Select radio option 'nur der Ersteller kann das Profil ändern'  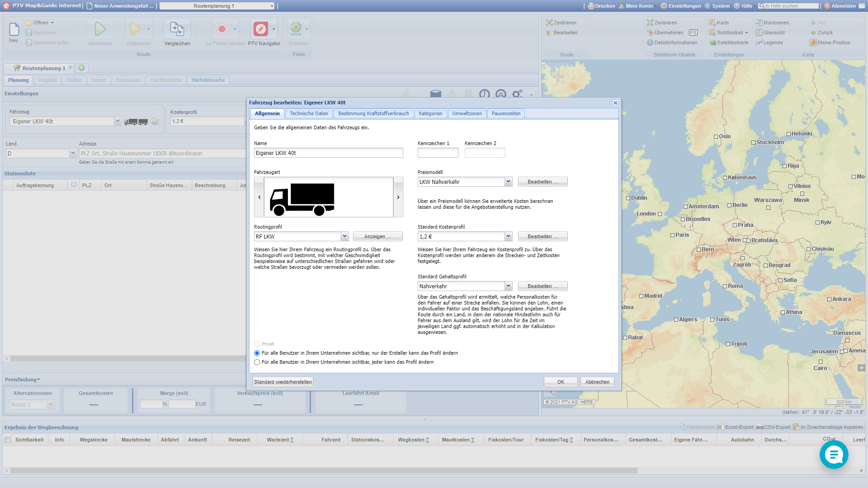pyautogui.click(x=257, y=353)
